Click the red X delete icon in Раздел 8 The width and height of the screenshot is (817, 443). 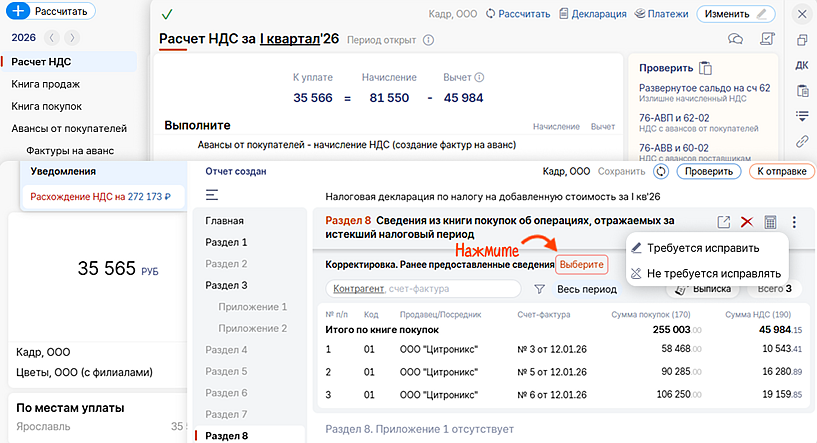click(746, 222)
